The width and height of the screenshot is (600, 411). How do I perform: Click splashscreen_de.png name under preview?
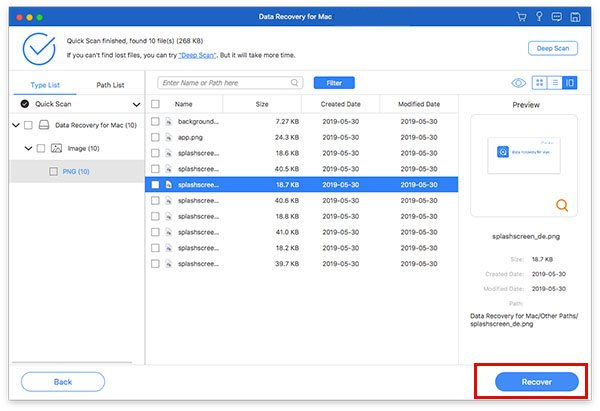[526, 236]
